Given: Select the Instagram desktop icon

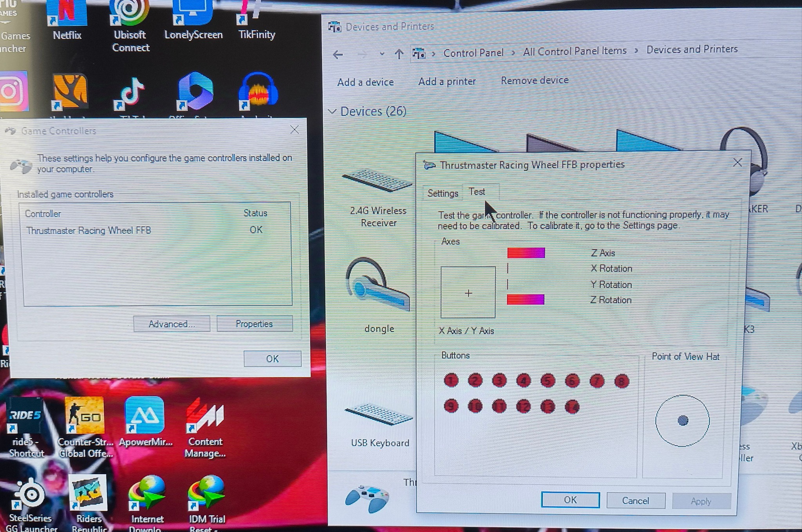Looking at the screenshot, I should tap(13, 92).
